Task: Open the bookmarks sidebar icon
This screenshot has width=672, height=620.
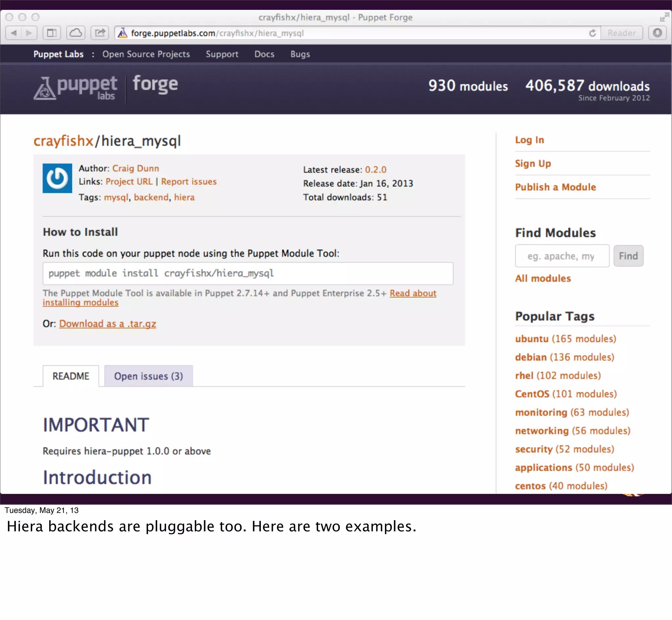Action: coord(52,33)
